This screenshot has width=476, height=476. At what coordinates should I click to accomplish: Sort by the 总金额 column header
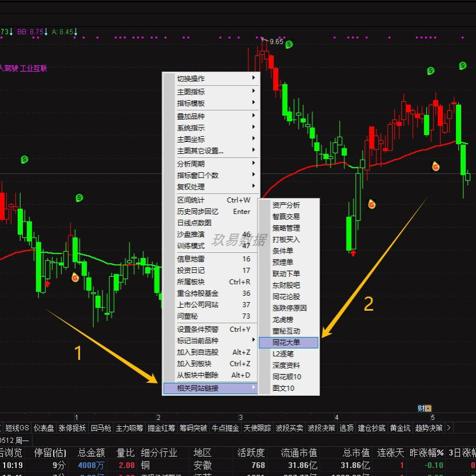pyautogui.click(x=92, y=453)
